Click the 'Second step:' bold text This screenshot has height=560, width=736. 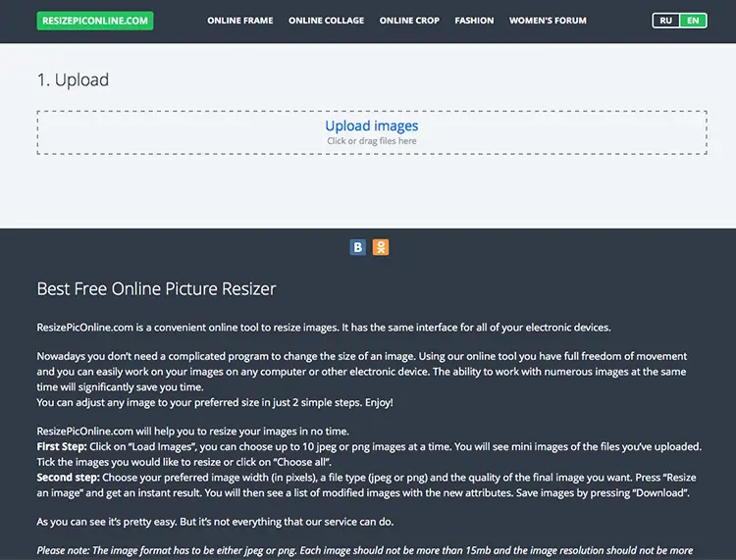[68, 478]
